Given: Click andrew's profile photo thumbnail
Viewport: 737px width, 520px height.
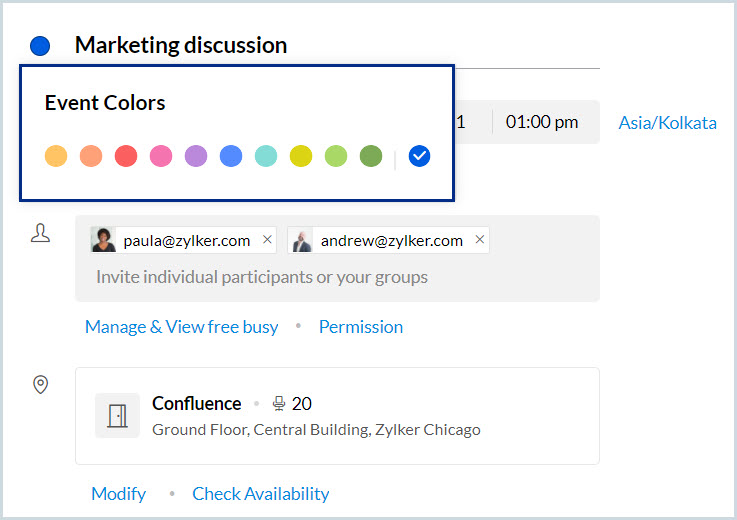Looking at the screenshot, I should [x=301, y=240].
